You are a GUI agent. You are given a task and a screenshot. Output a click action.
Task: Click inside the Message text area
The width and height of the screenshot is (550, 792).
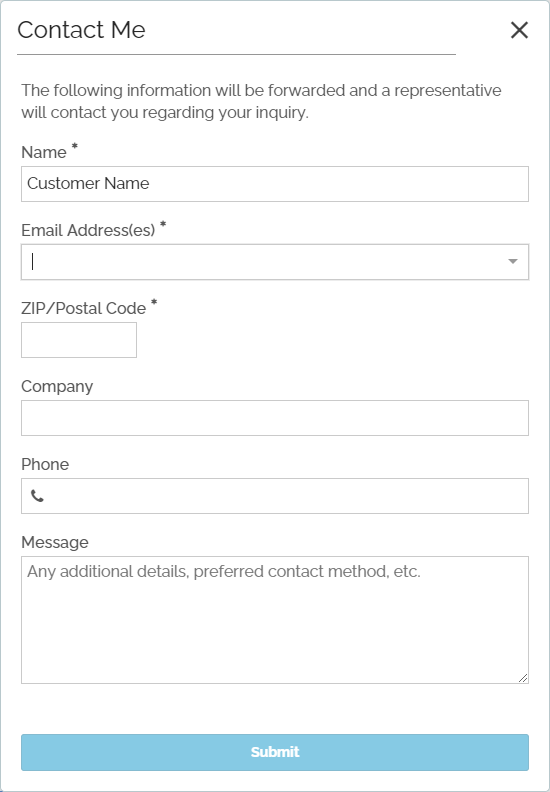(275, 620)
